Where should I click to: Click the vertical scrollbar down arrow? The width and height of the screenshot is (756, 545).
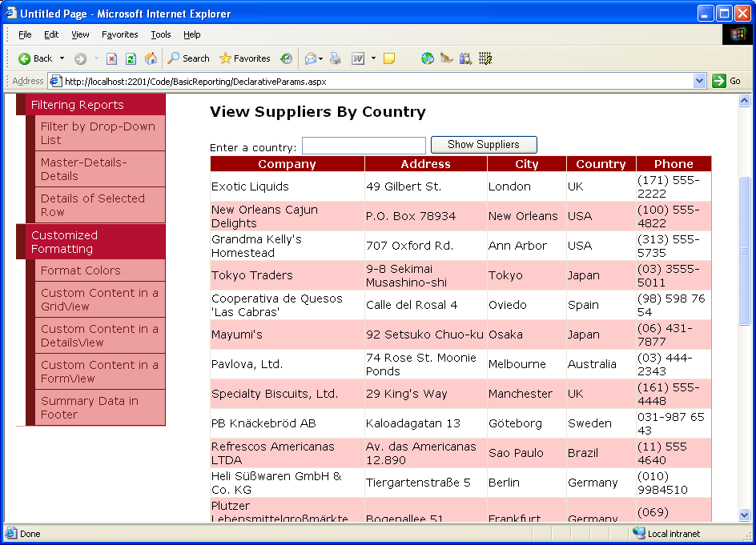[x=744, y=515]
